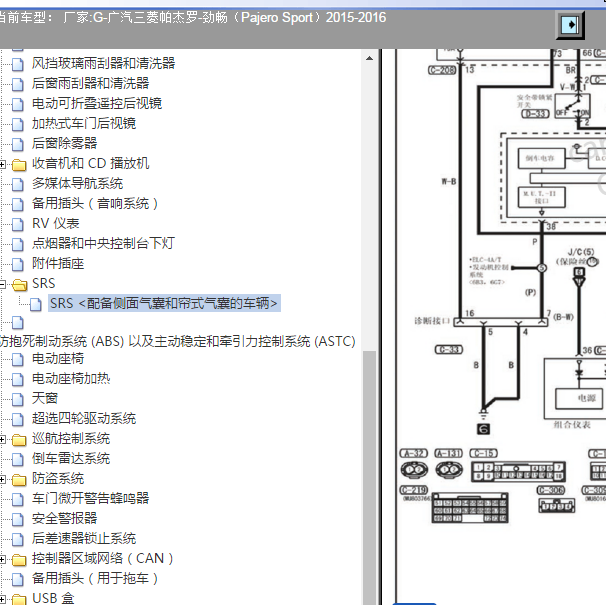Select 巡航控制系统 folder label
The height and width of the screenshot is (605, 606).
[71, 439]
